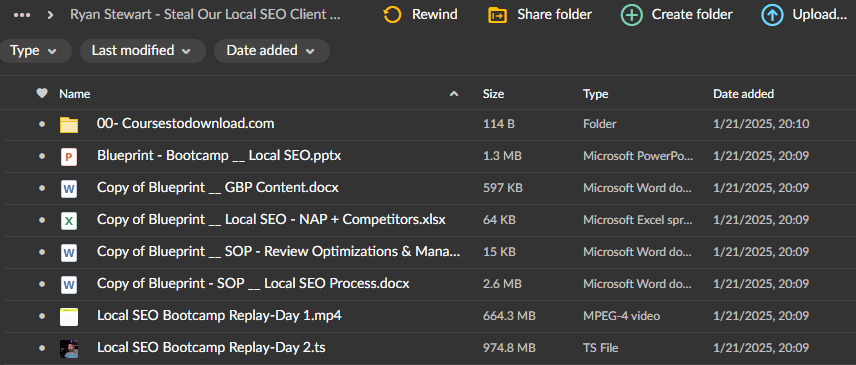Toggle favorite dot for Blueprint - Bootcamp pptx
The width and height of the screenshot is (856, 365).
(42, 157)
